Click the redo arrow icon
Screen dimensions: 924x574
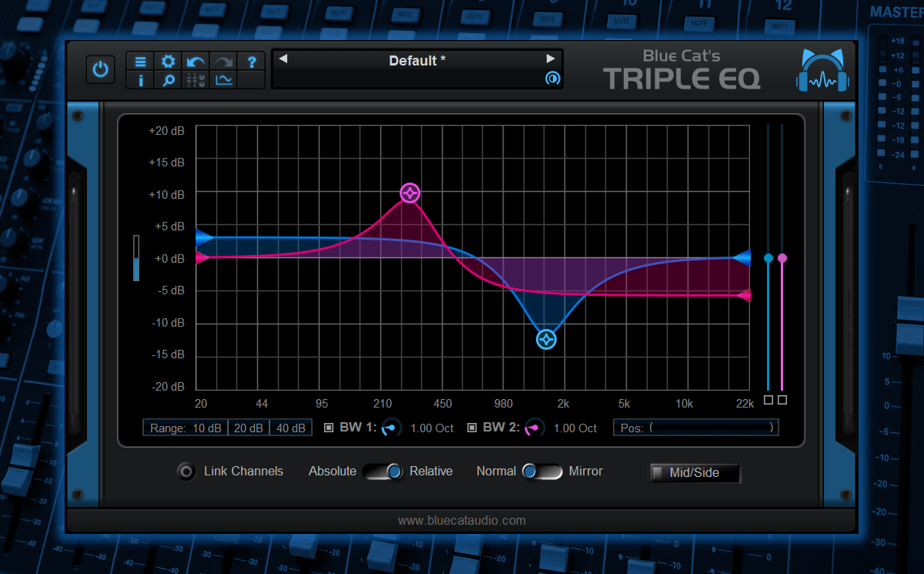click(x=223, y=62)
